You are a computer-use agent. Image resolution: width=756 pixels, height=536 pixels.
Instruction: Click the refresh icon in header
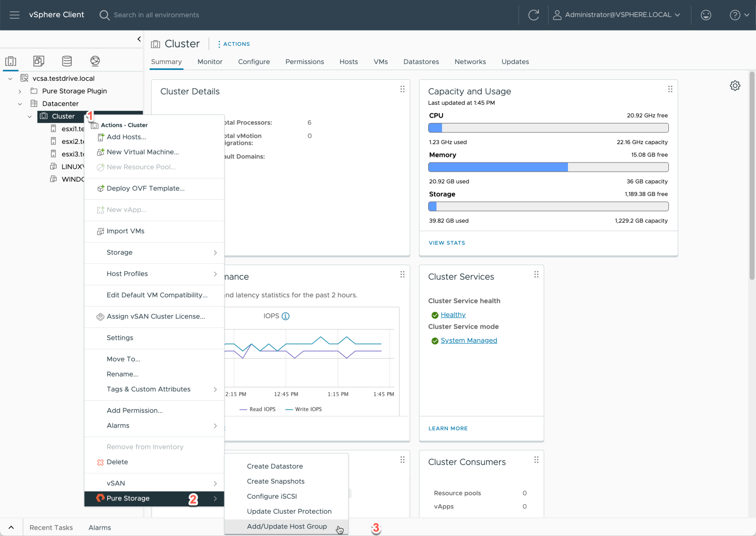[x=534, y=15]
